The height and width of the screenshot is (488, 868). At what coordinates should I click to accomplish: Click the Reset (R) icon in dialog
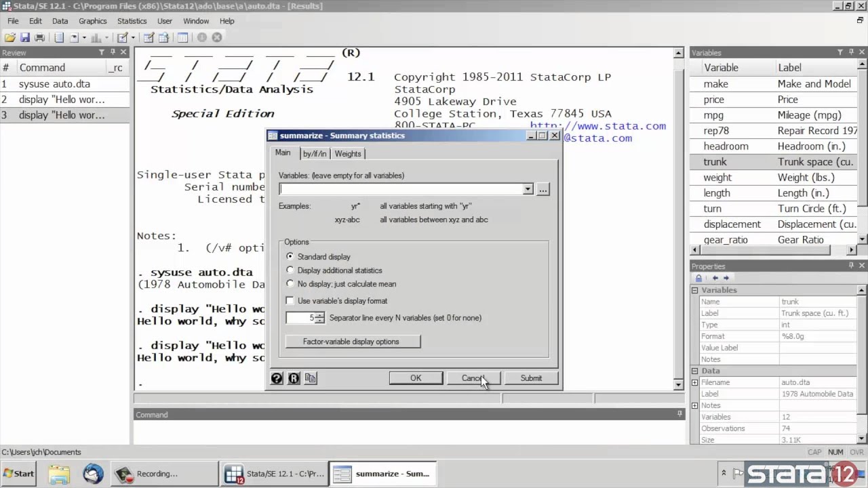point(294,378)
